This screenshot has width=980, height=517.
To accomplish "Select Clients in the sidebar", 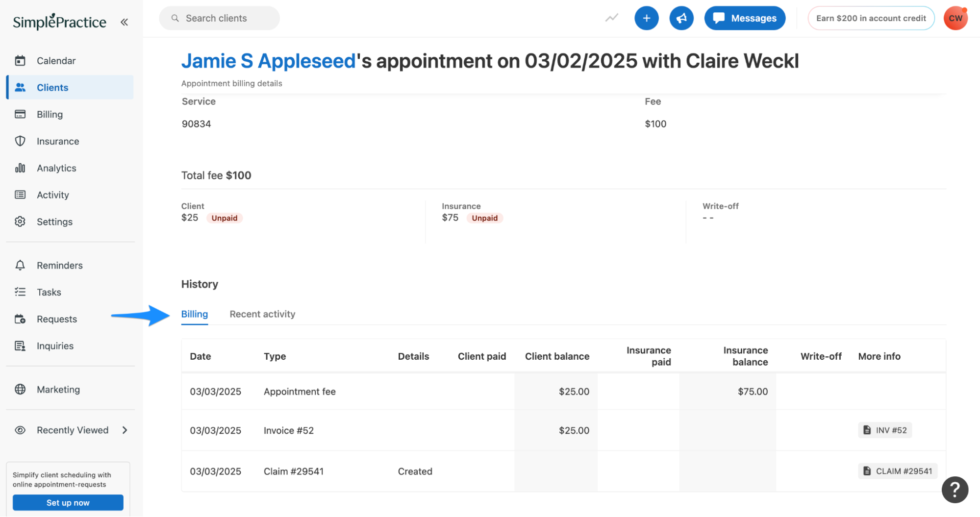I will coord(70,87).
